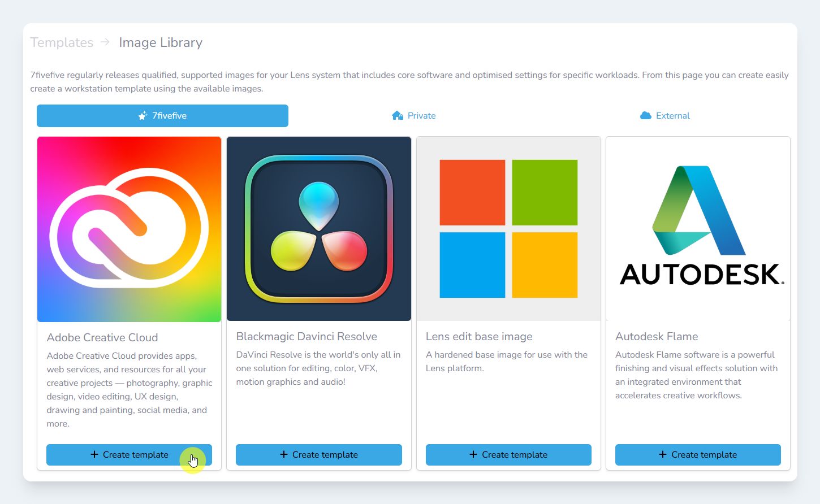Click the Adobe Creative Cloud card title

click(102, 337)
